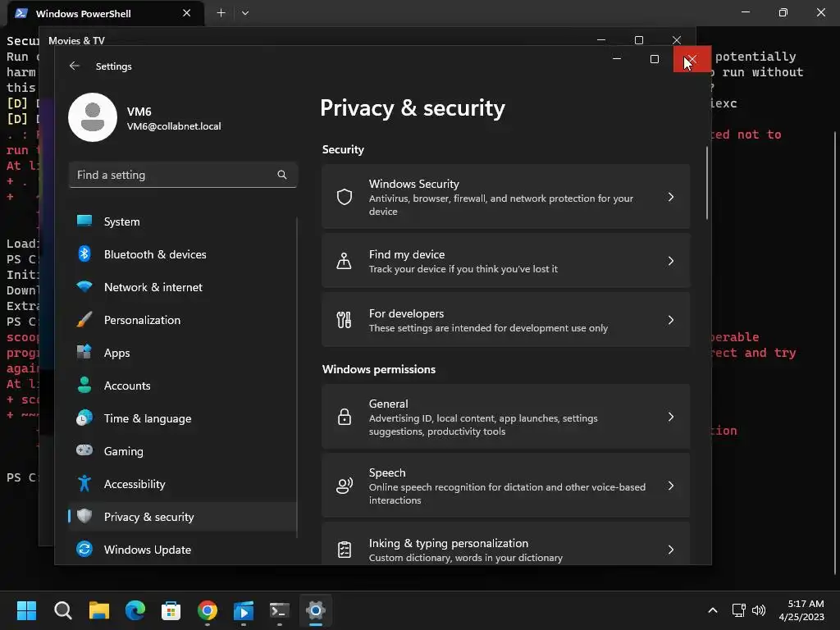The image size is (840, 630).
Task: Click the Network & internet wifi icon
Action: click(84, 286)
